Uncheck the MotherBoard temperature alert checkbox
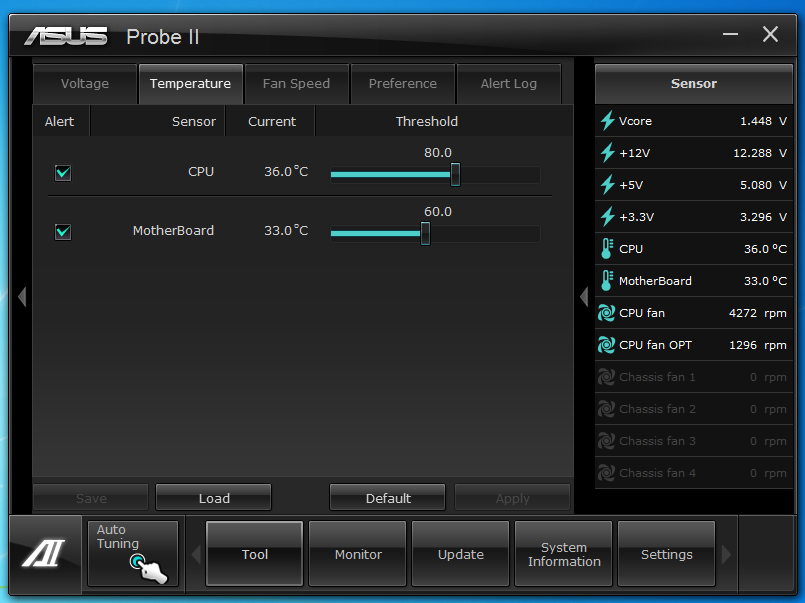Image resolution: width=805 pixels, height=603 pixels. pyautogui.click(x=63, y=231)
